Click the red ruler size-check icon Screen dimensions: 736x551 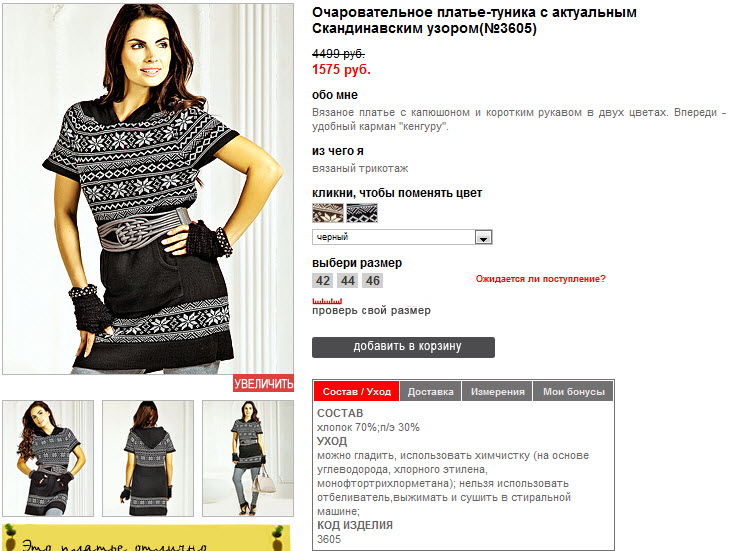pyautogui.click(x=327, y=301)
